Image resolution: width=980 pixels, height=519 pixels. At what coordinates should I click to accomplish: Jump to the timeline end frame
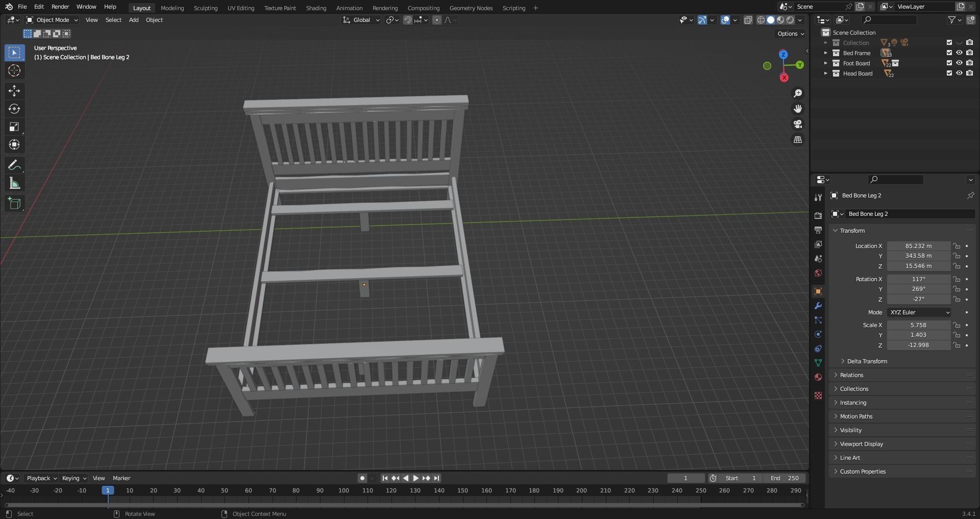coord(436,478)
